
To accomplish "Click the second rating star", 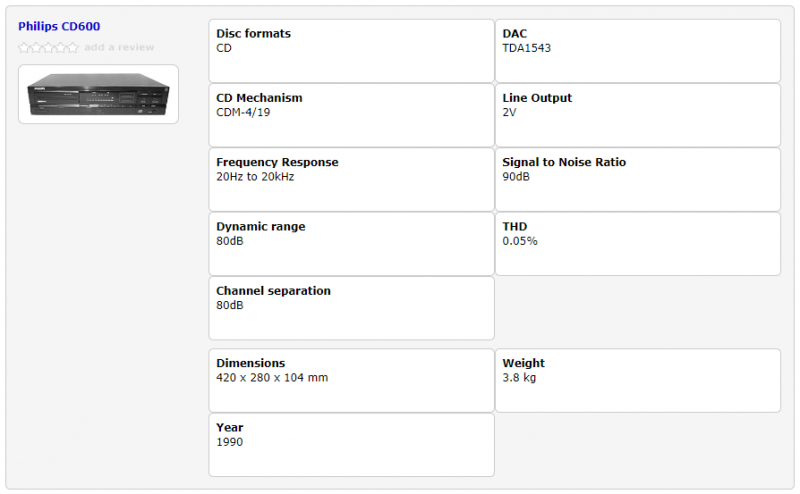I will pos(36,47).
